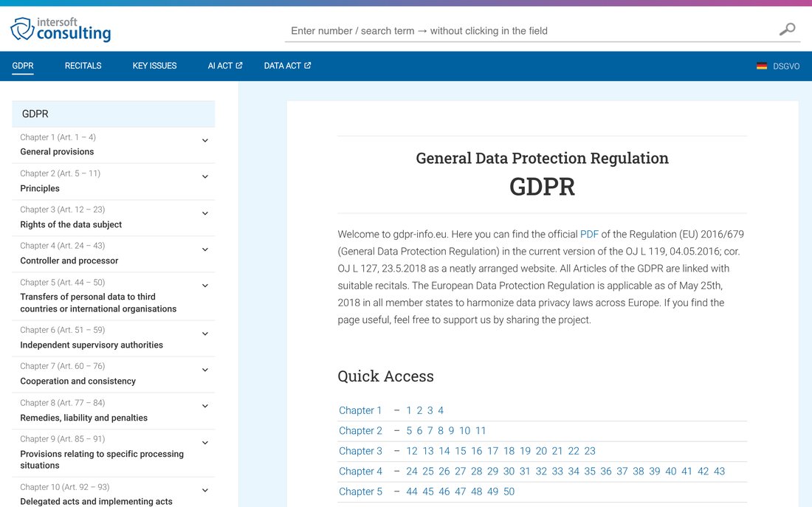Open the official PDF link
The height and width of the screenshot is (507, 812).
click(x=589, y=234)
